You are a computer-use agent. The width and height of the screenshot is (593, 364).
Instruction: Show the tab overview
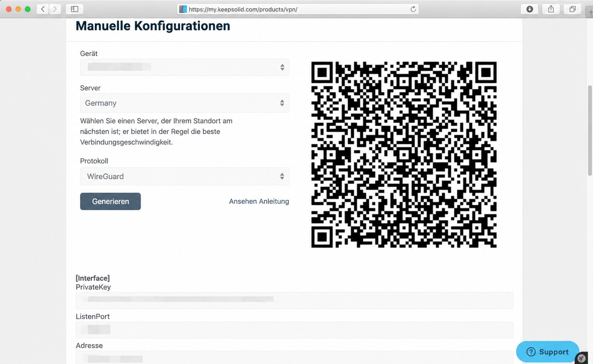(573, 9)
